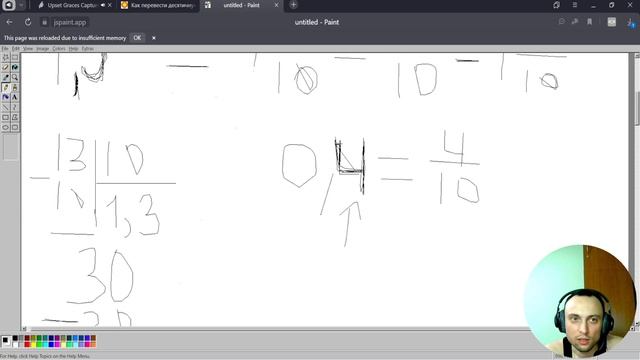The height and width of the screenshot is (360, 640).
Task: Click the 'For Help, click Help Topics' status text
Action: tap(45, 356)
